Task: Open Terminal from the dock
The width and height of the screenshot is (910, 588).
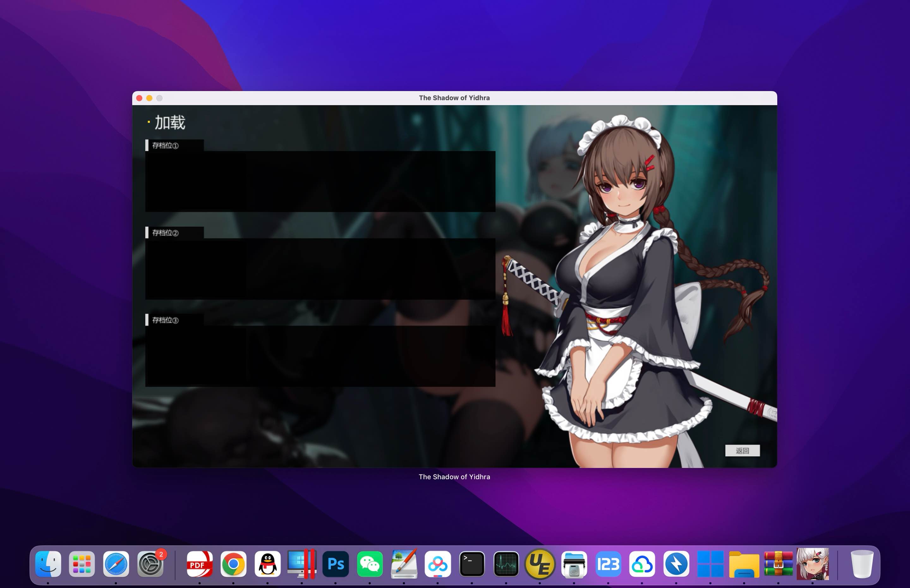Action: click(x=472, y=564)
